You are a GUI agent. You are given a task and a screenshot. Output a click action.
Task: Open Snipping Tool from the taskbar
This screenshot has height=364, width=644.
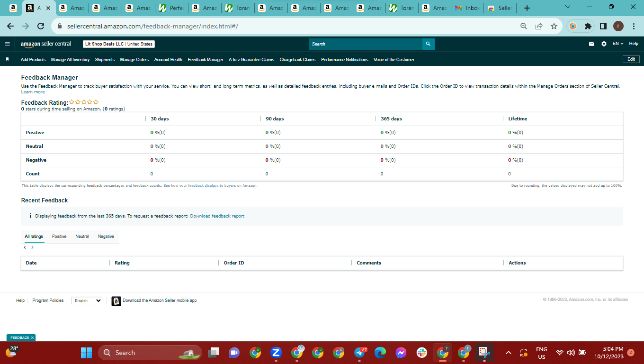tap(484, 353)
